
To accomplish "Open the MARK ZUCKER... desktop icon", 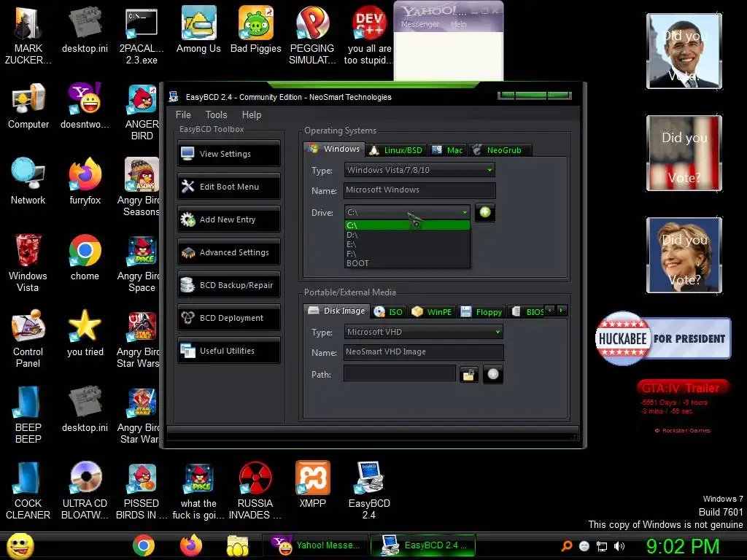I will pyautogui.click(x=28, y=35).
